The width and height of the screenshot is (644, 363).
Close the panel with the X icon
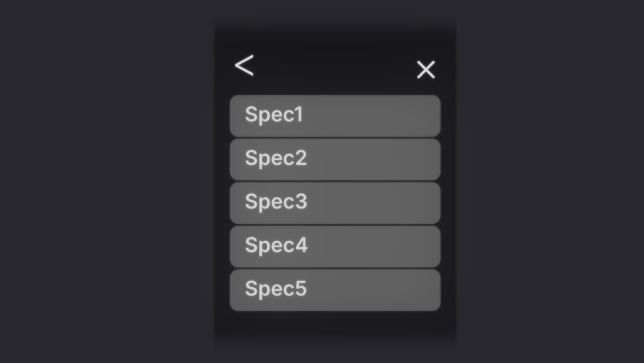pyautogui.click(x=426, y=69)
